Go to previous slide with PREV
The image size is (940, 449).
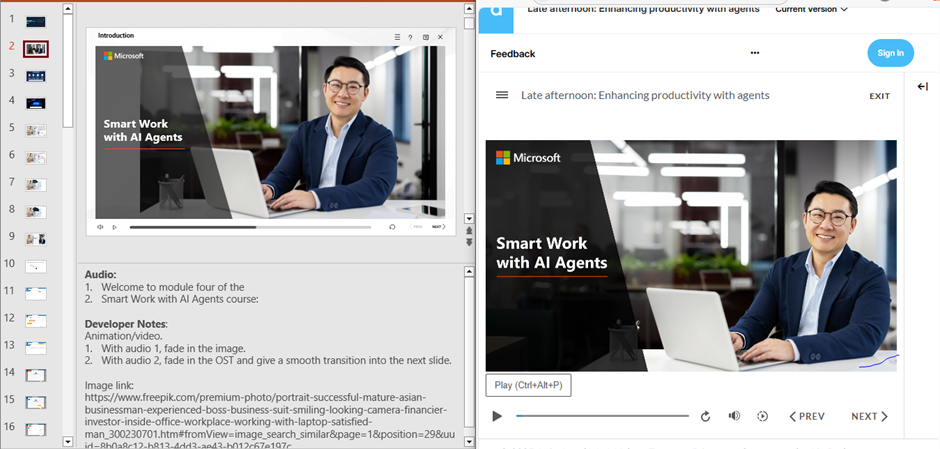coord(807,416)
